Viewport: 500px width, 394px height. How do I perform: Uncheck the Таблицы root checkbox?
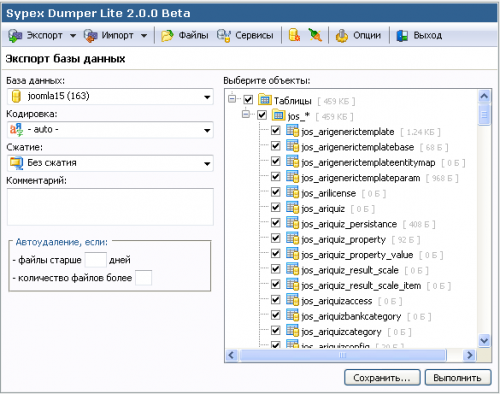[x=248, y=99]
